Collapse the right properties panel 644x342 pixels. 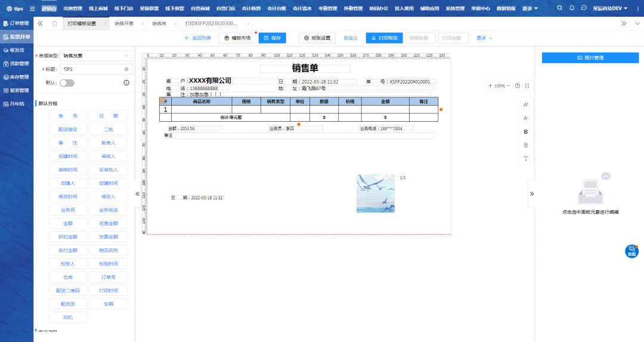[x=532, y=193]
